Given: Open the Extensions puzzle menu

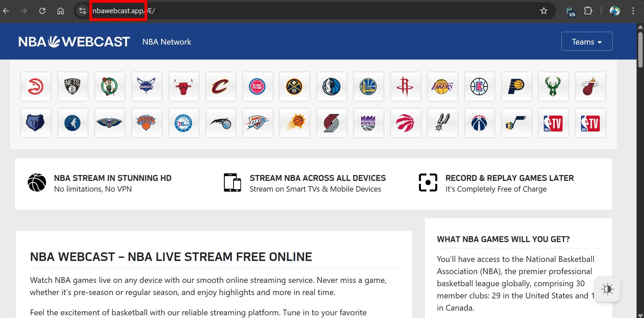Looking at the screenshot, I should click(588, 11).
